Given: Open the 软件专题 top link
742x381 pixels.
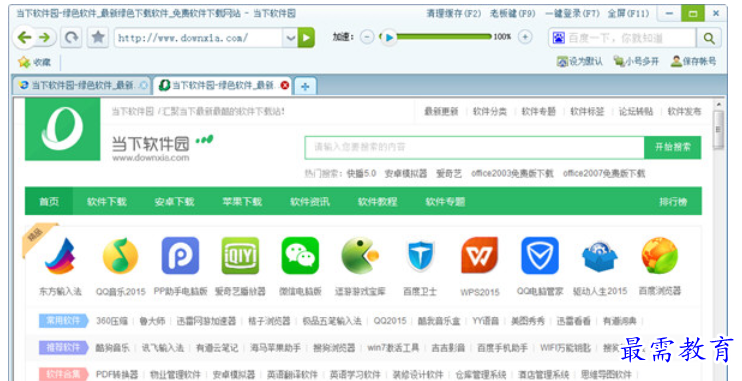Looking at the screenshot, I should pyautogui.click(x=539, y=111).
